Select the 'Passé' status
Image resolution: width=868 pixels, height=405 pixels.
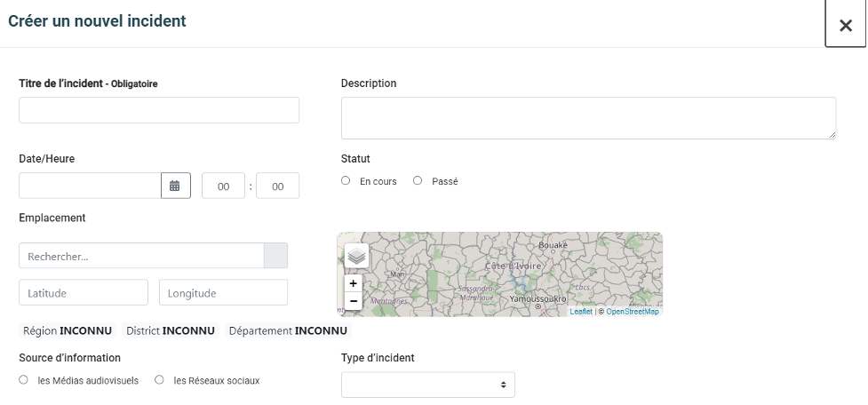[x=418, y=180]
